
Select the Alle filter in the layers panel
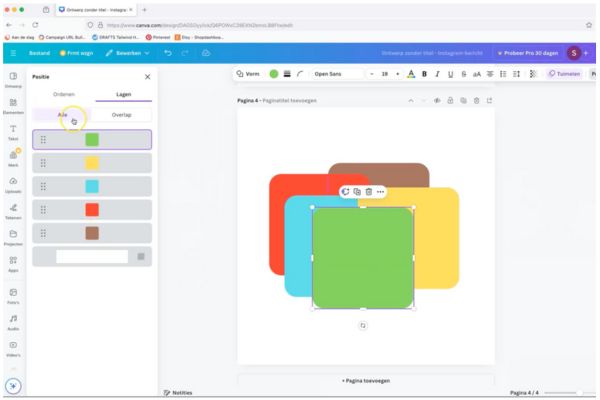tap(62, 115)
